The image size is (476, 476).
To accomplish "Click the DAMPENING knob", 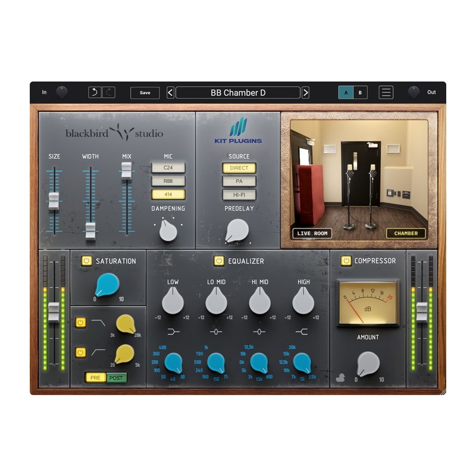I will point(168,231).
